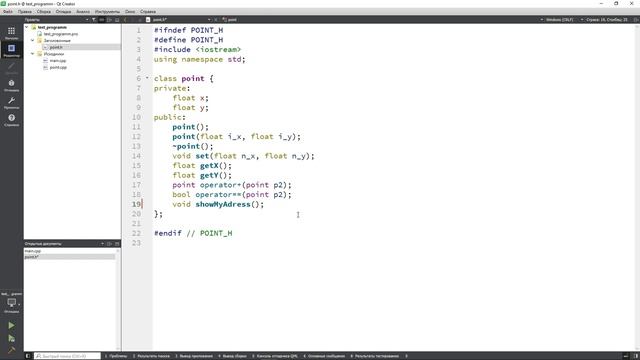Close the Projects side panel

pos(117,20)
